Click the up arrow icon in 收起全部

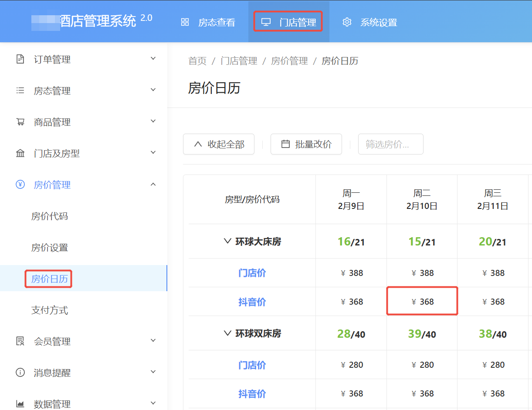(x=198, y=144)
